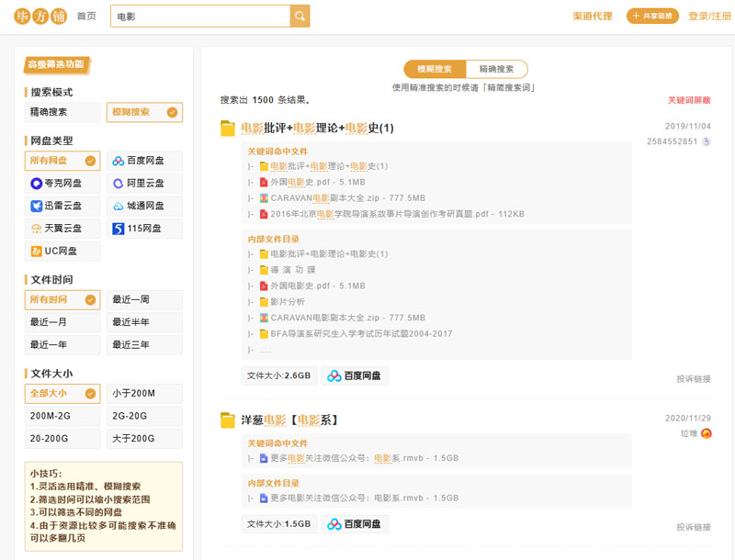Click uploader name 垃堆
Viewport: 735px width, 560px height.
pyautogui.click(x=689, y=433)
